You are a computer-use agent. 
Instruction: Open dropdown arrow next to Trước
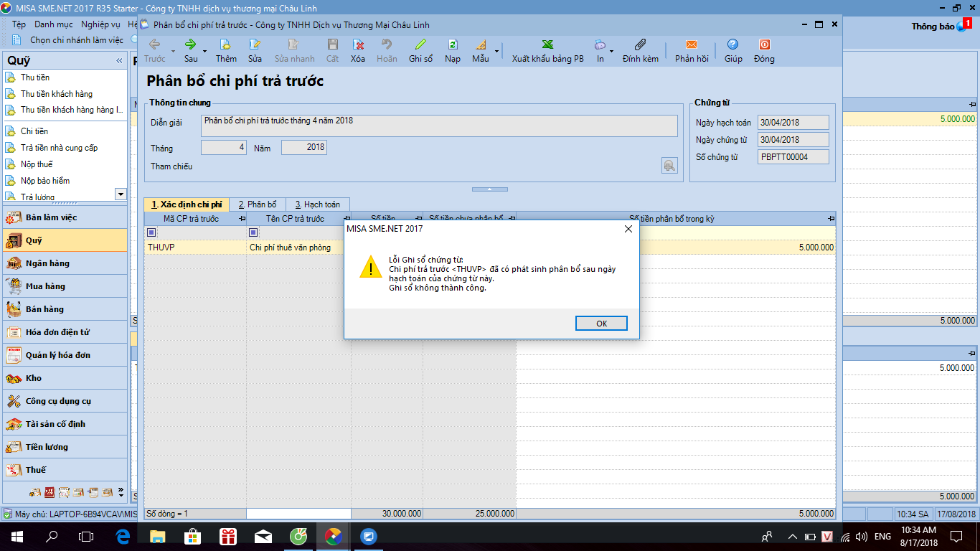click(x=172, y=51)
